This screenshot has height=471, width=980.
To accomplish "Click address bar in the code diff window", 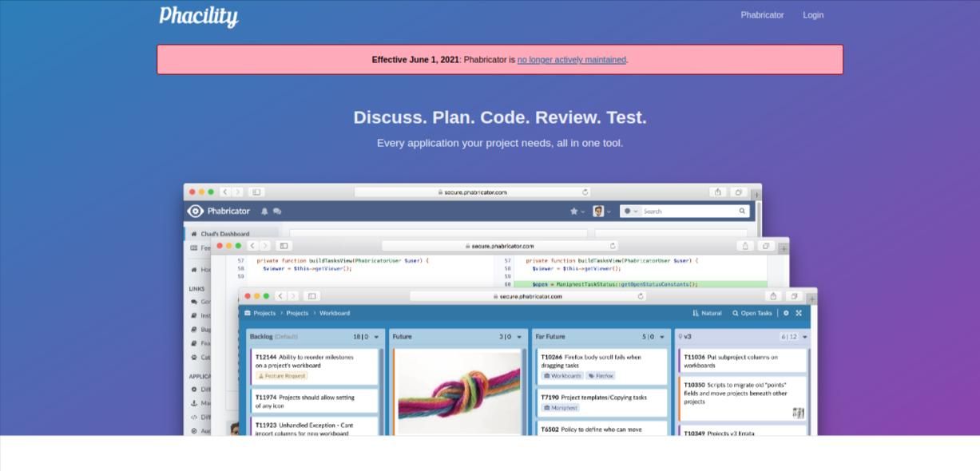I will point(500,246).
